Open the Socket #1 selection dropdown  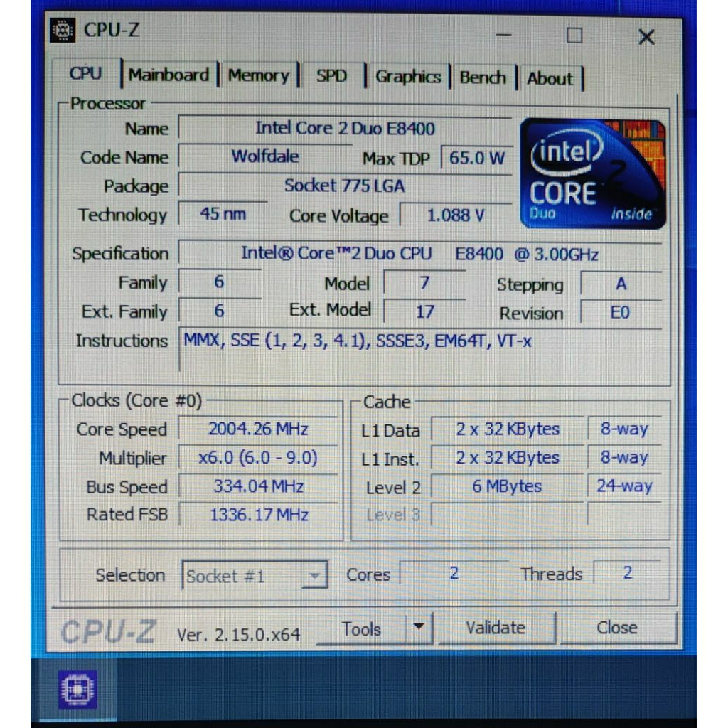pos(255,576)
